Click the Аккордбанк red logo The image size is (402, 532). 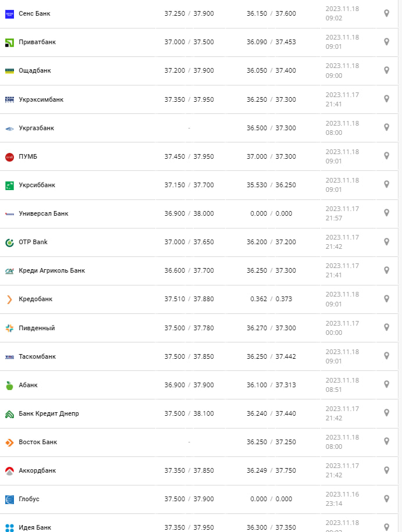[x=9, y=471]
